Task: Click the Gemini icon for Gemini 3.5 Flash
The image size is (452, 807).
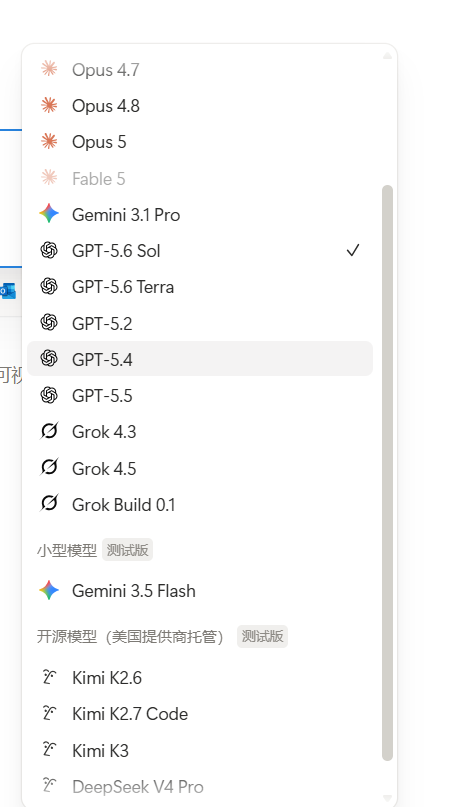Action: [x=49, y=590]
